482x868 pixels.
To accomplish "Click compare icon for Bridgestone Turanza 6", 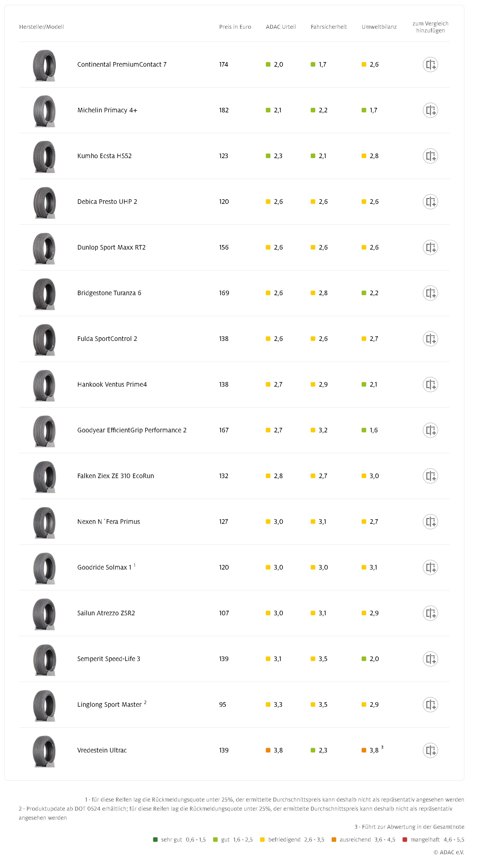I will coord(430,293).
